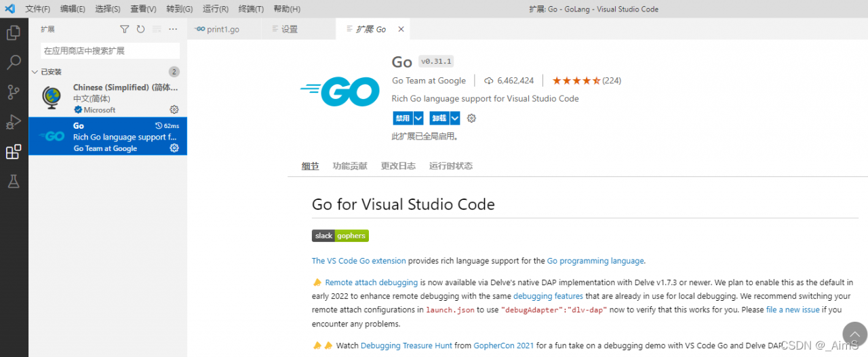Click the Go Team at Google publisher link

[429, 81]
